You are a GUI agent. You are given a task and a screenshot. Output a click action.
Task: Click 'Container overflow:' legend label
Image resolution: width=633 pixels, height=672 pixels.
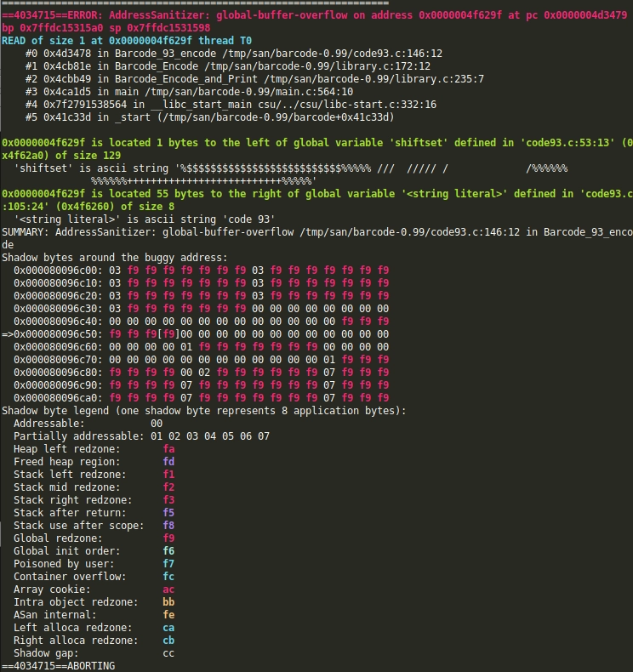click(71, 577)
